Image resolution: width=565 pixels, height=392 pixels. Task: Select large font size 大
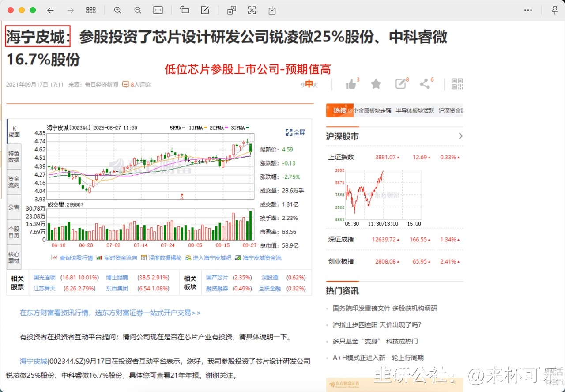point(315,84)
